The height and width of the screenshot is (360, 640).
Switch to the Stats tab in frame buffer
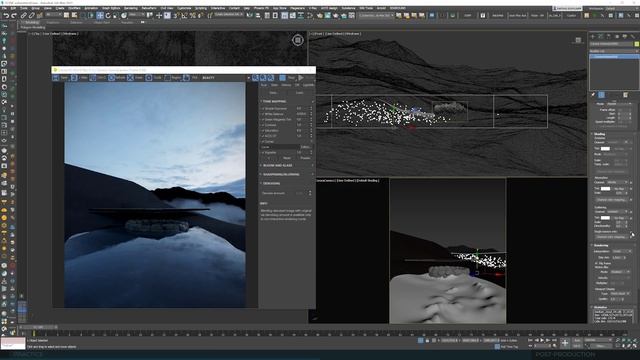click(x=274, y=85)
